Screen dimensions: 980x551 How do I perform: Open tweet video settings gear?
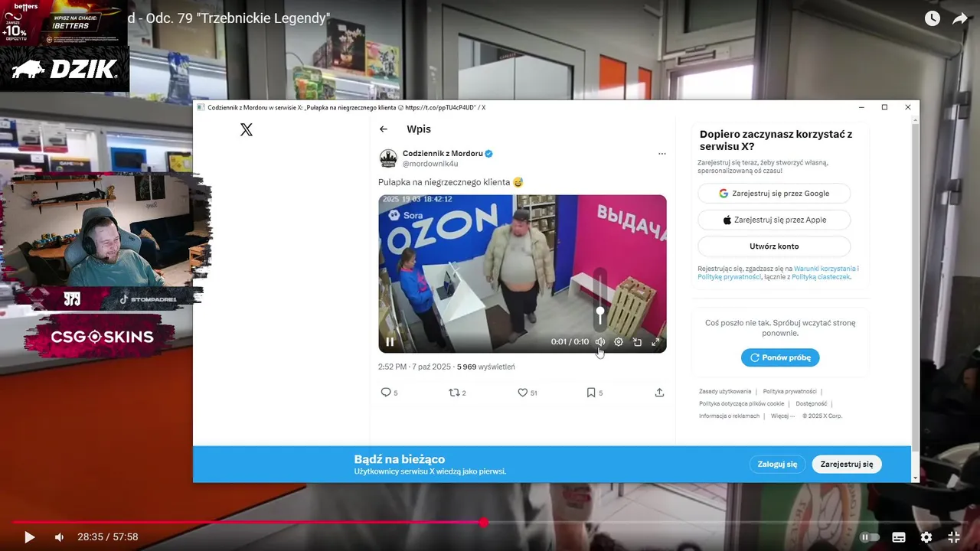619,342
